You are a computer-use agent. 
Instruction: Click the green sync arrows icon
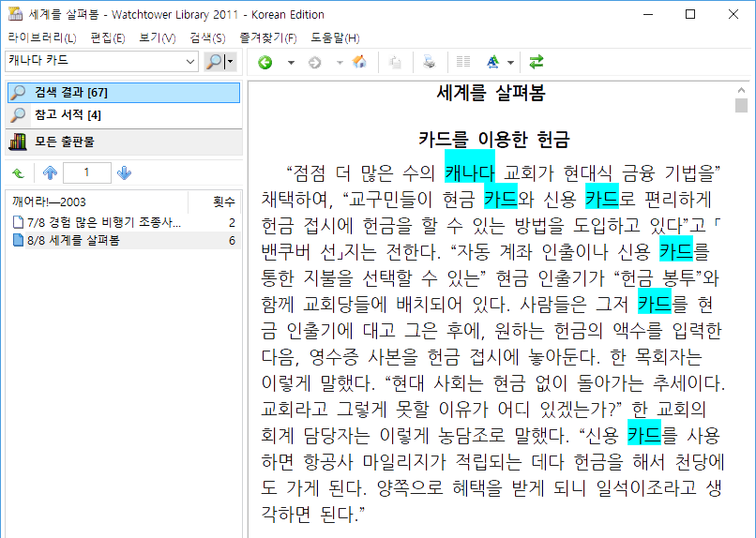pyautogui.click(x=537, y=62)
